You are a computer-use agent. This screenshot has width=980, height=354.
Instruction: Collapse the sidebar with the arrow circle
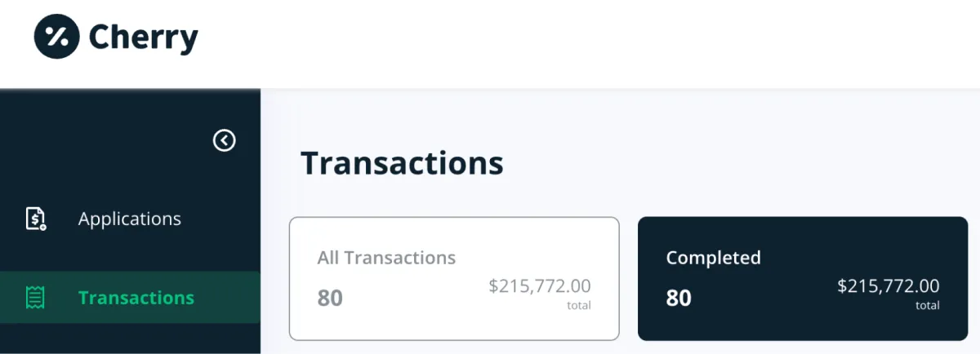pyautogui.click(x=225, y=141)
